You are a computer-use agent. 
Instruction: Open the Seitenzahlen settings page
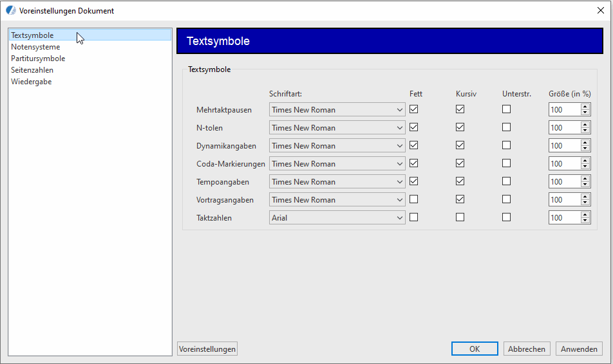pos(32,70)
